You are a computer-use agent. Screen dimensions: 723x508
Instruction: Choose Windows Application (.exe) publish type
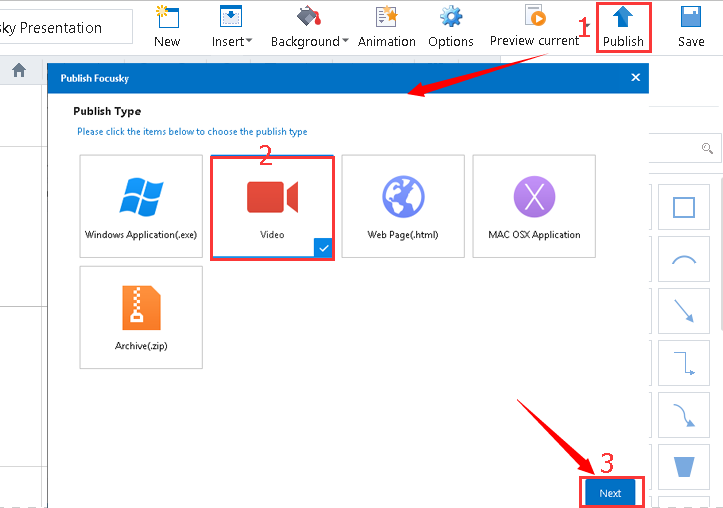[141, 207]
